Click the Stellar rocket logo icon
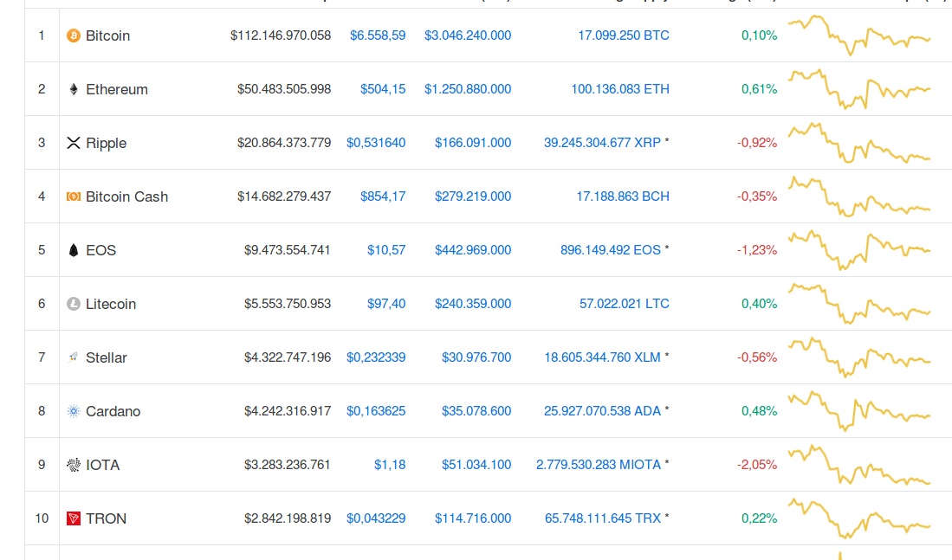Viewport: 952px width, 560px height. (x=74, y=357)
